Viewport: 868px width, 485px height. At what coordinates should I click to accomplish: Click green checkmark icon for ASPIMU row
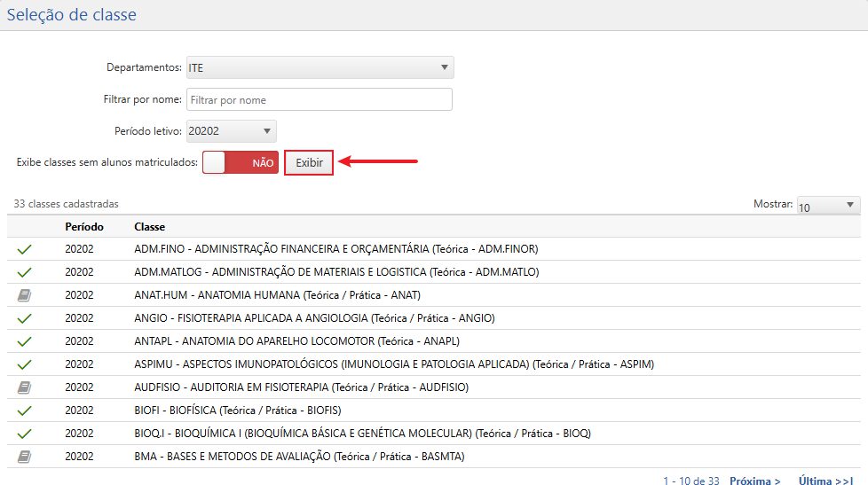(24, 365)
